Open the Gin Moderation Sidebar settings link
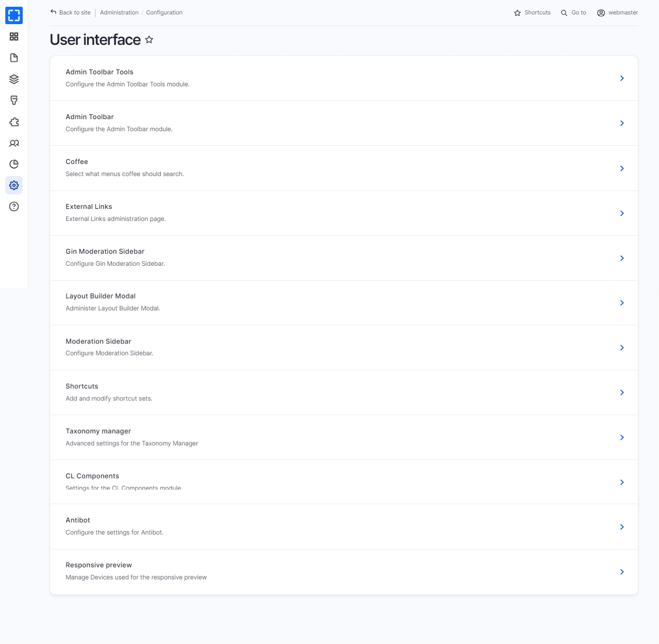 [x=105, y=251]
